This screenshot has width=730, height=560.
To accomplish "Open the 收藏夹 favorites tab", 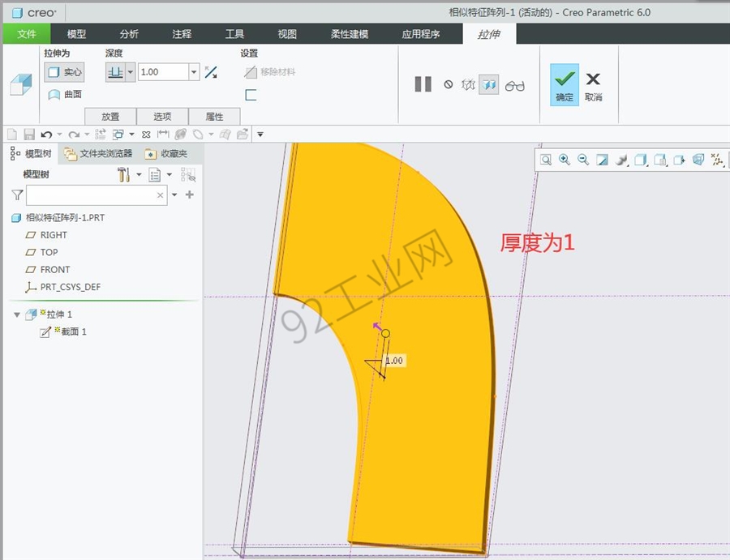I will coord(166,153).
